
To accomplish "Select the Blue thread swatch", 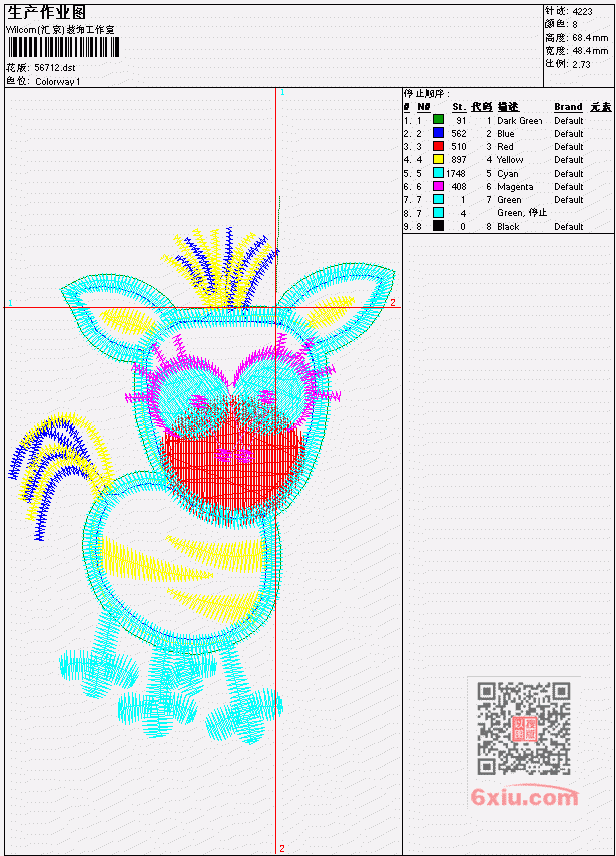I will (x=438, y=132).
